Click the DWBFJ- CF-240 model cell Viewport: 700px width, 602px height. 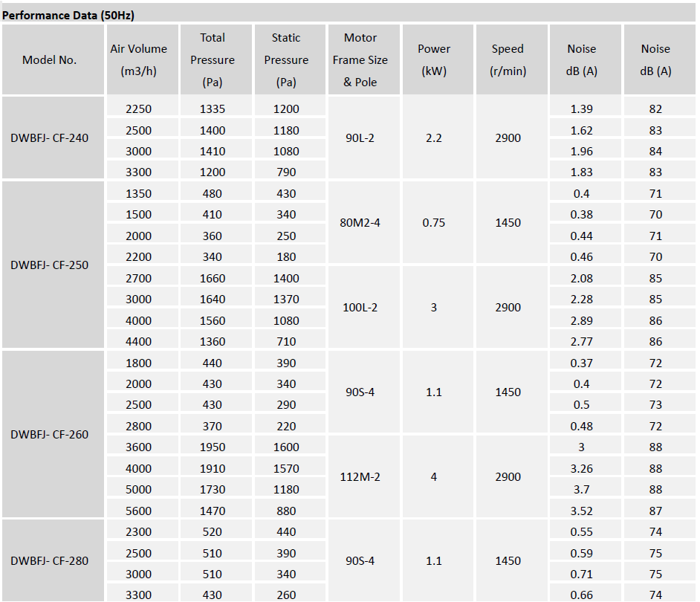pyautogui.click(x=50, y=138)
